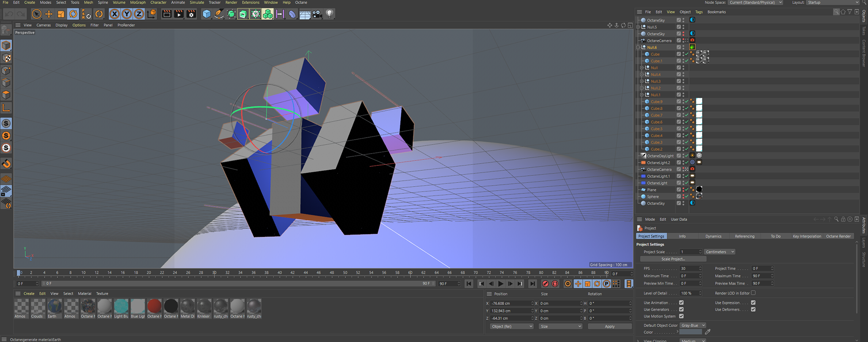Enable the Magnet snap tool in left palette

[x=6, y=164]
